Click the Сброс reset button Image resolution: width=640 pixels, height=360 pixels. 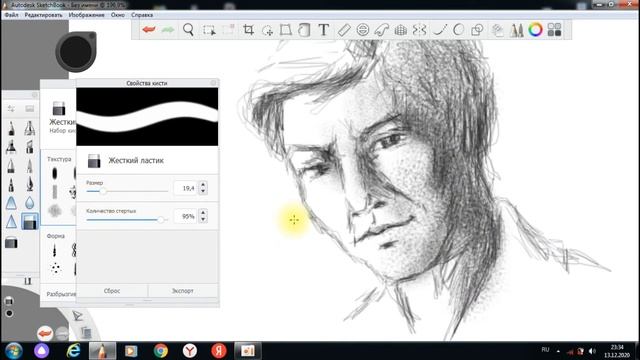point(112,291)
